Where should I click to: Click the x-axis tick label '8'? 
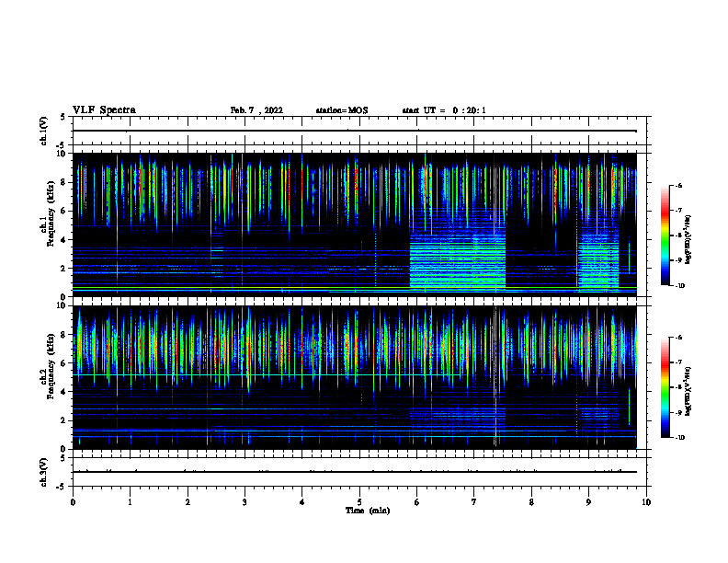click(531, 502)
